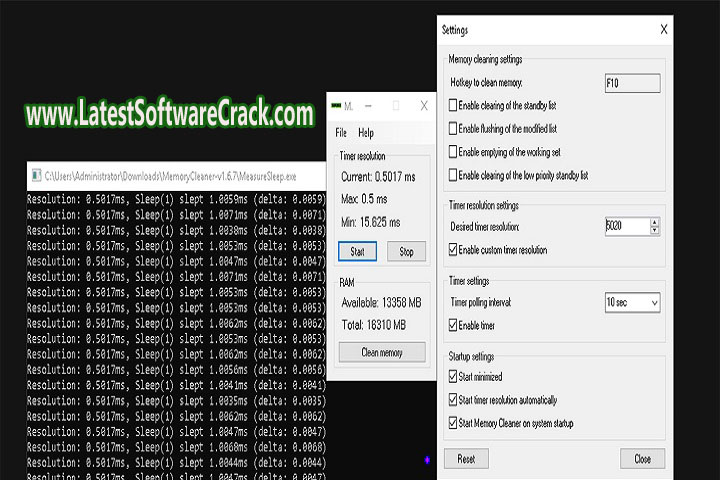The image size is (720, 480).
Task: Click the Clean memory button
Action: pos(381,351)
